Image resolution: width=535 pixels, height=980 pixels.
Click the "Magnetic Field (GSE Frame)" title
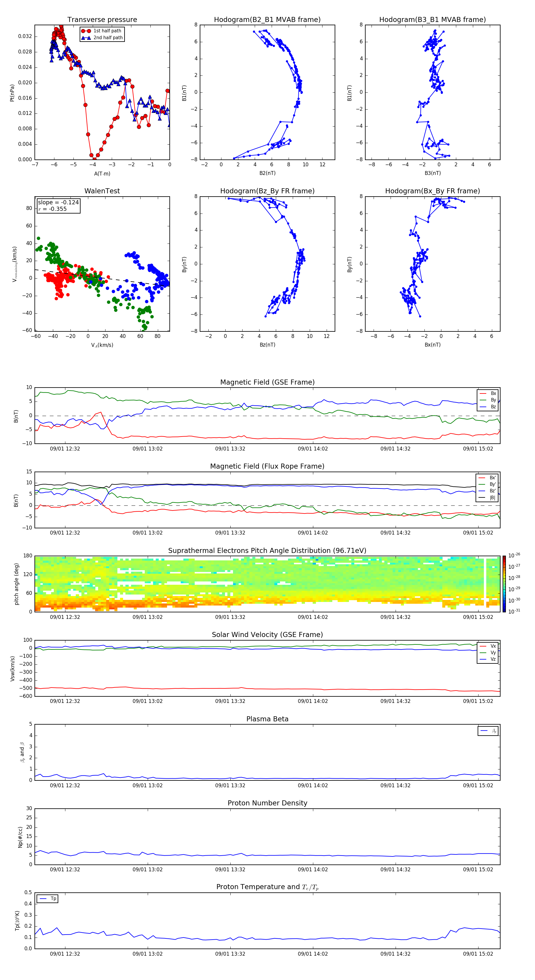267,382
